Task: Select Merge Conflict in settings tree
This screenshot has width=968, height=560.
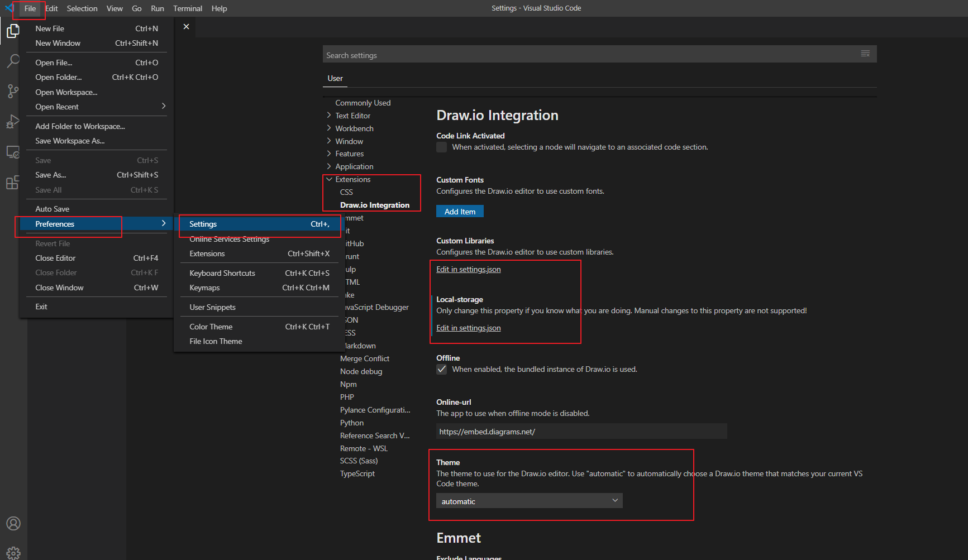Action: point(365,358)
